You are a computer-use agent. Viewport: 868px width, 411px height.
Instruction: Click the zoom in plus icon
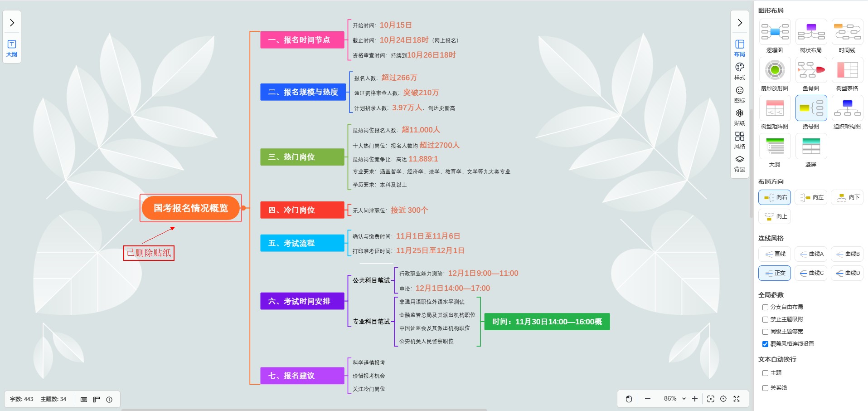pos(695,399)
